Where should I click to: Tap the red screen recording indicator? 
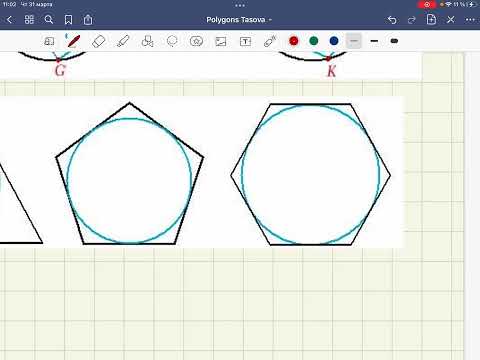(427, 5)
